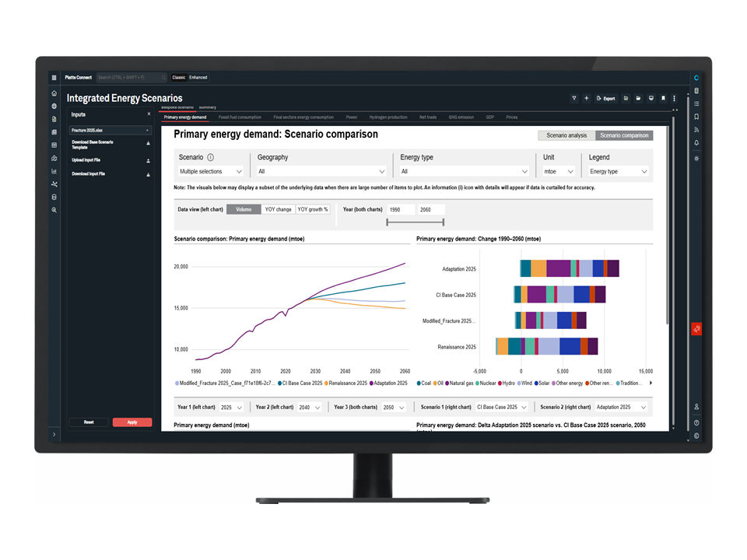The image size is (747, 560).
Task: Expand the Geography dropdown
Action: (321, 171)
